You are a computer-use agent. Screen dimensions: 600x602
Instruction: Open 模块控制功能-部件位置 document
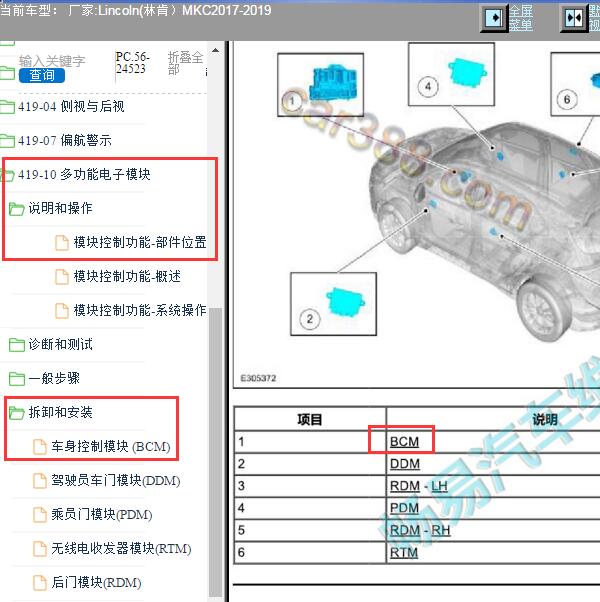[140, 243]
